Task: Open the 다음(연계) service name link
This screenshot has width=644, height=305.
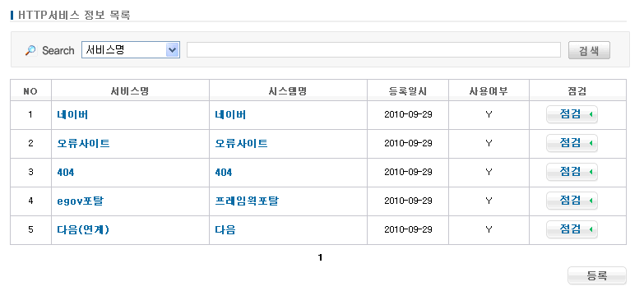Action: (x=83, y=230)
